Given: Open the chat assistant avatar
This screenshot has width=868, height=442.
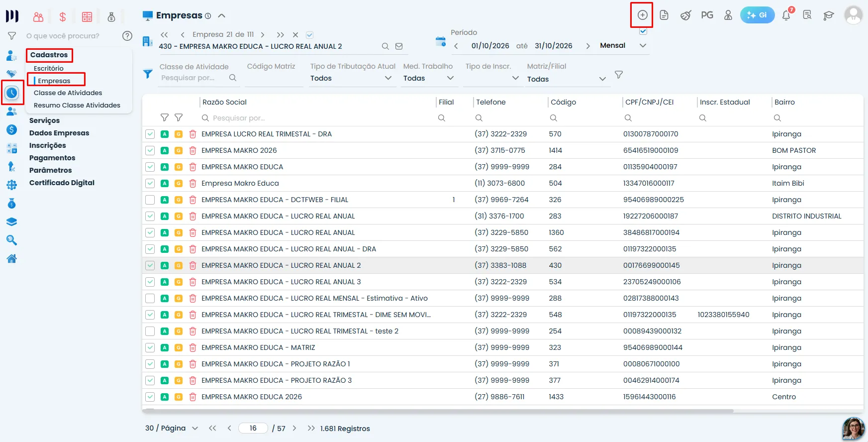Looking at the screenshot, I should point(853,429).
